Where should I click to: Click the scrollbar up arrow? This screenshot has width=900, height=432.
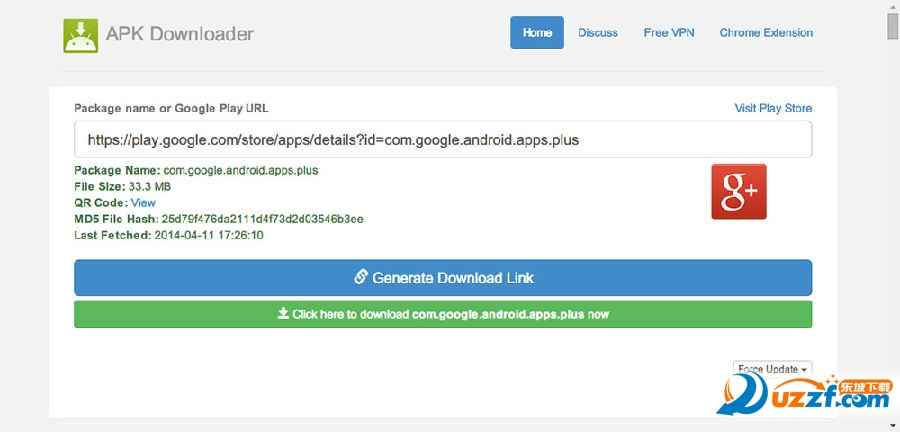coord(892,6)
